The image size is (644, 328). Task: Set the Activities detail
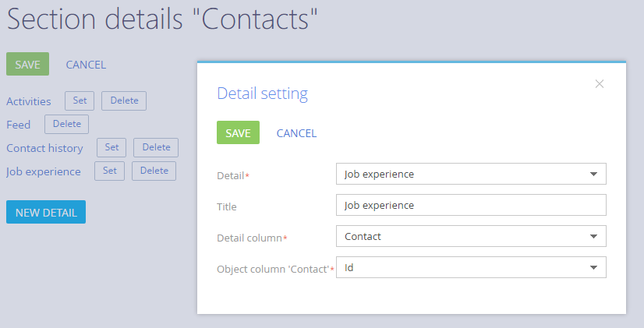point(80,101)
